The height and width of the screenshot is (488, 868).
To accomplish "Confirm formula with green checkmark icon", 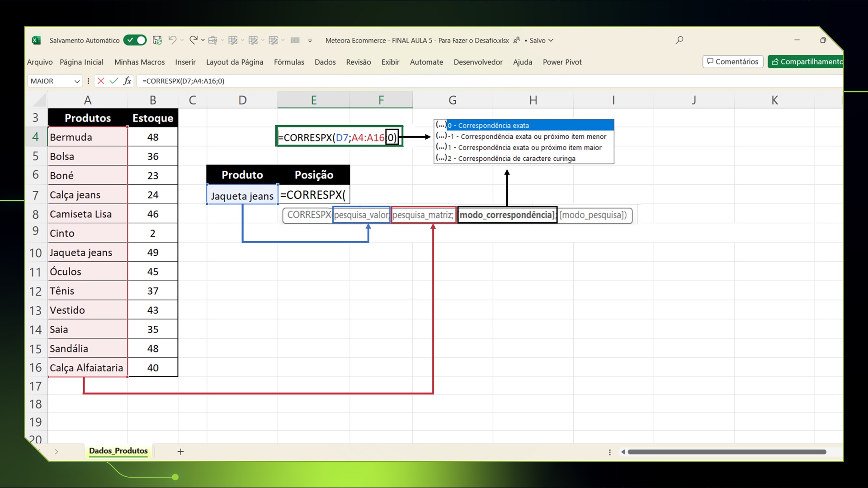I will [114, 81].
